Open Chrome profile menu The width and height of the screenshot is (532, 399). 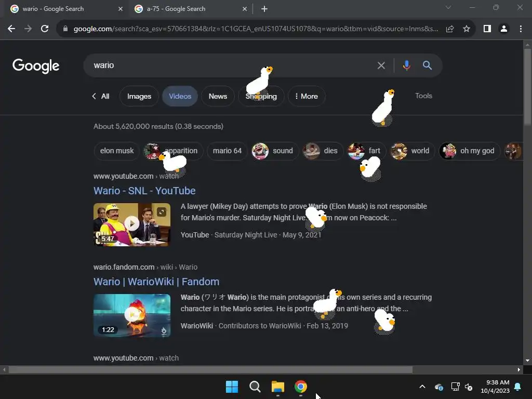[x=504, y=29]
